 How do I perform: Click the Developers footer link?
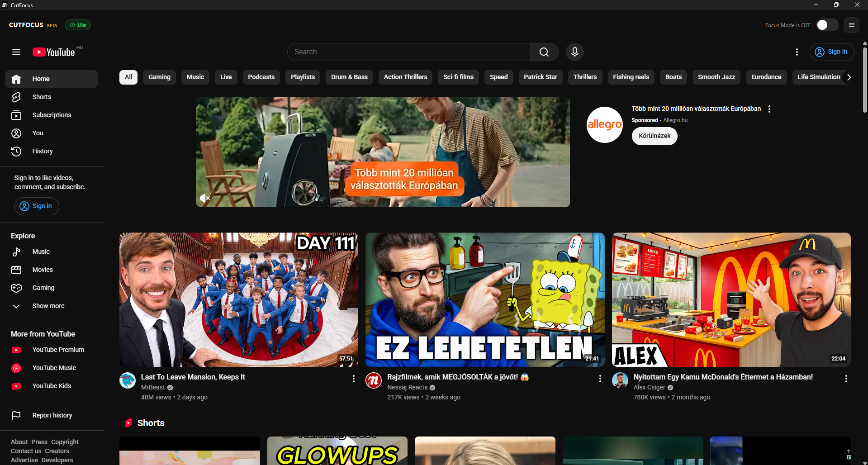tap(57, 460)
